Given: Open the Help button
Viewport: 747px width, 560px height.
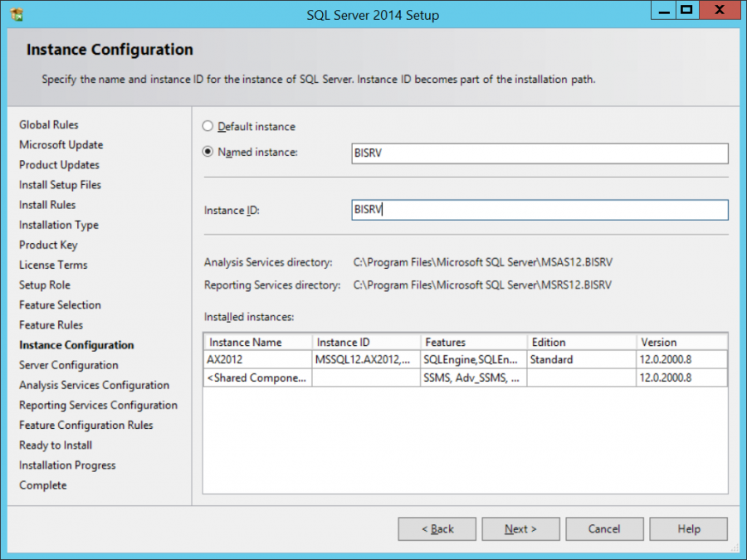Looking at the screenshot, I should (x=688, y=528).
